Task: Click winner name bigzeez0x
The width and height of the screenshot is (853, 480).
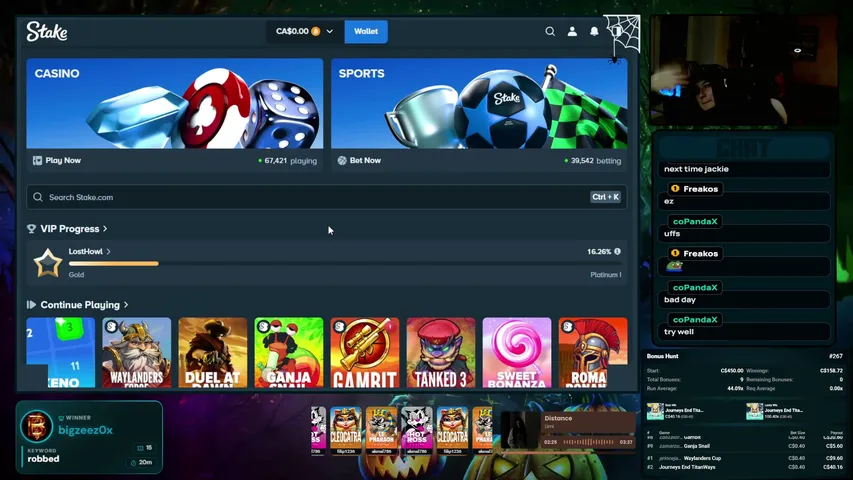Action: point(86,430)
